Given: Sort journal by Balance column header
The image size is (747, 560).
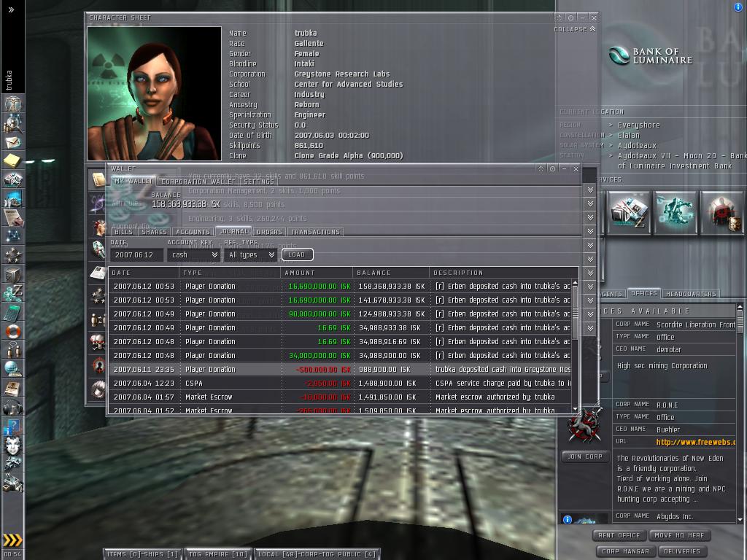Looking at the screenshot, I should 392,273.
